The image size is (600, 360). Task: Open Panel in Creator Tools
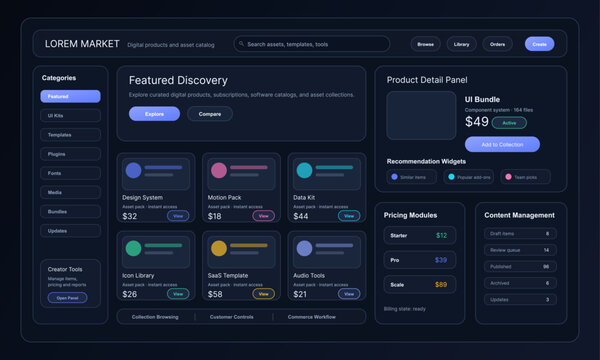coord(67,298)
